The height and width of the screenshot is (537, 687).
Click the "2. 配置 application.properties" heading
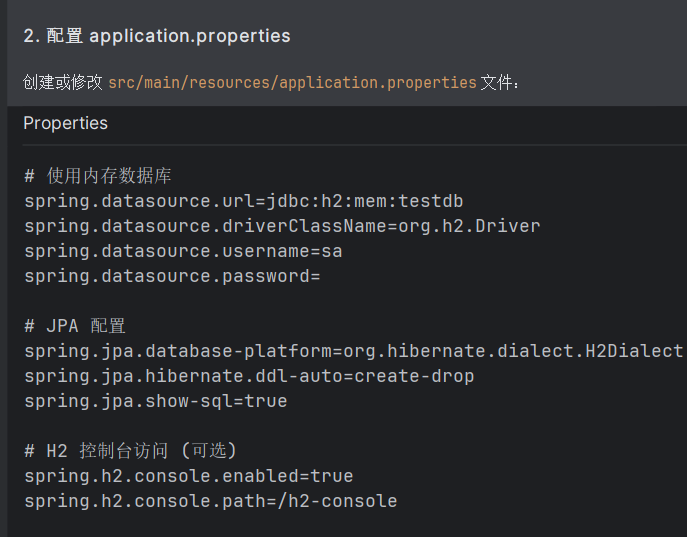tap(157, 36)
